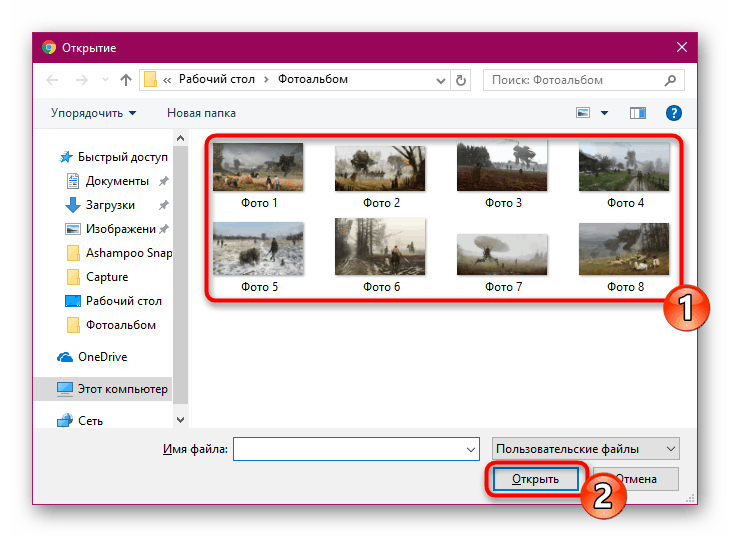This screenshot has width=730, height=537.
Task: Click the Back navigation arrow
Action: click(x=52, y=80)
